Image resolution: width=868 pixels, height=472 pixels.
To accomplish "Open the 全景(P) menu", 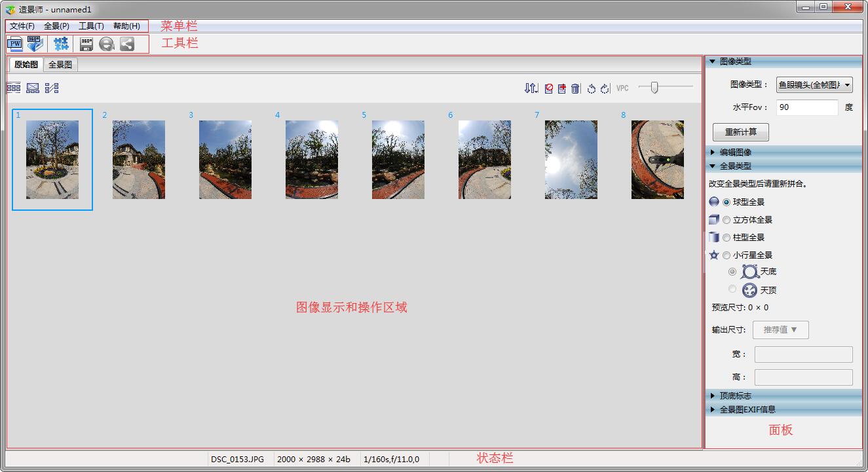I will pos(56,26).
